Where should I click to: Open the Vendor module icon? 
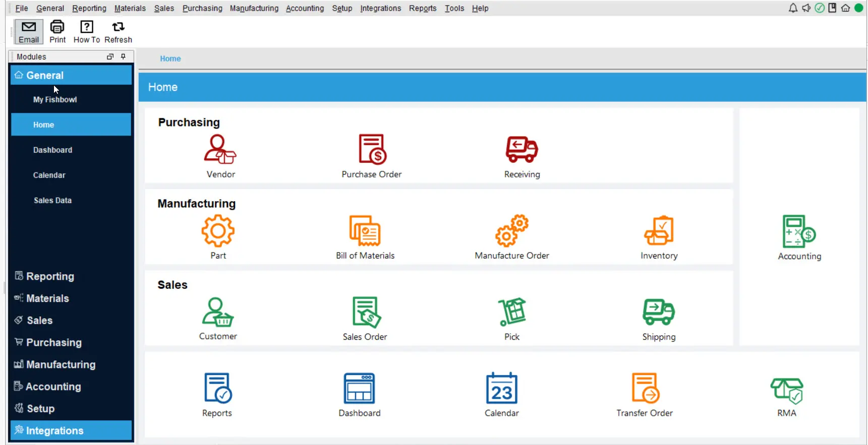click(x=220, y=150)
